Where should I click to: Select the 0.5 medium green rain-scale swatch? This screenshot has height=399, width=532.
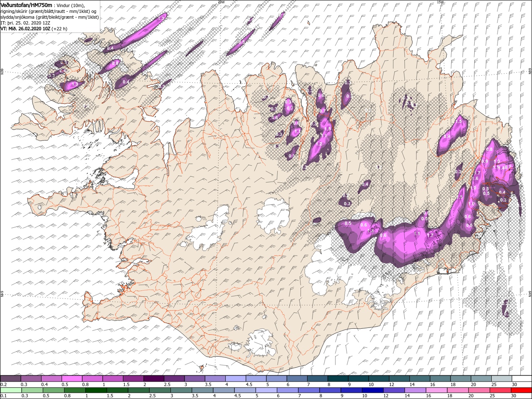point(54,390)
